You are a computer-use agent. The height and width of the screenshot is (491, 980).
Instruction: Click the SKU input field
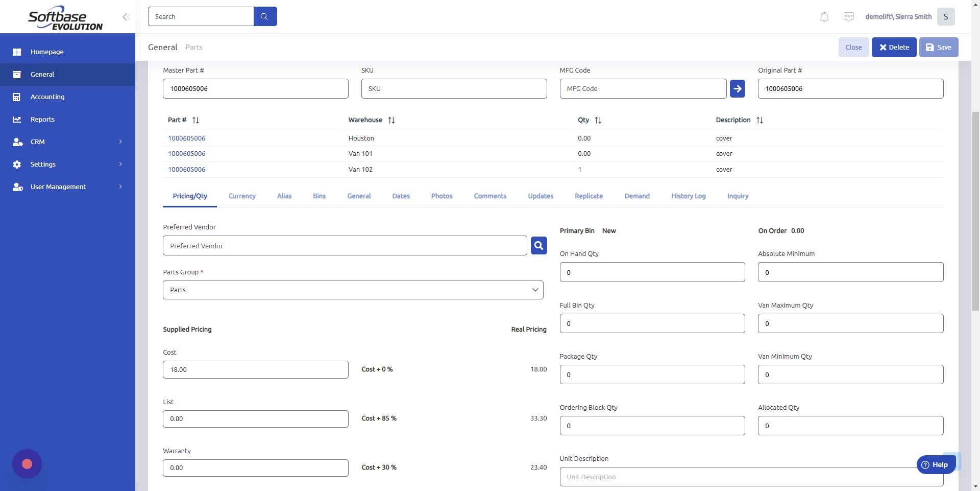point(454,88)
